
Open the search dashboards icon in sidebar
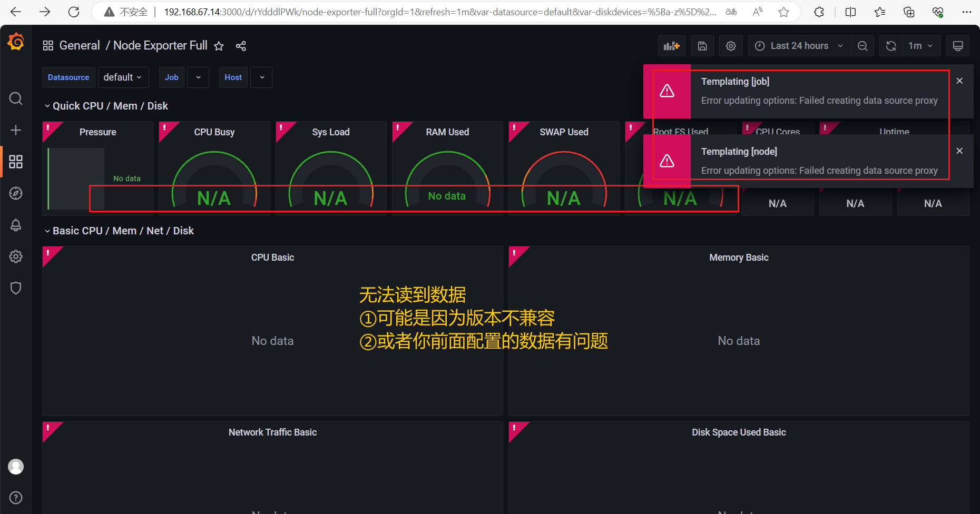pos(16,98)
